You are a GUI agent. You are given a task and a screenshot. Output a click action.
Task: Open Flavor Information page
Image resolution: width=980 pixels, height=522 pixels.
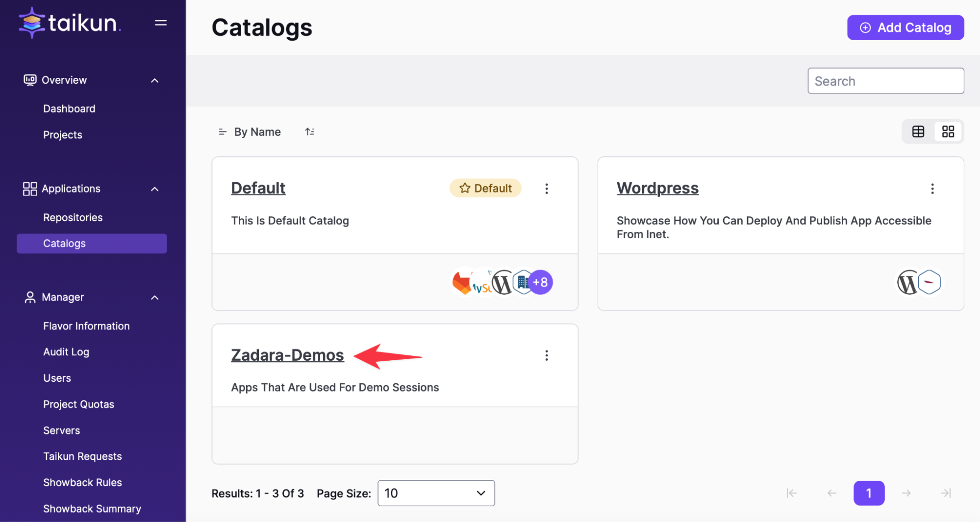[86, 326]
